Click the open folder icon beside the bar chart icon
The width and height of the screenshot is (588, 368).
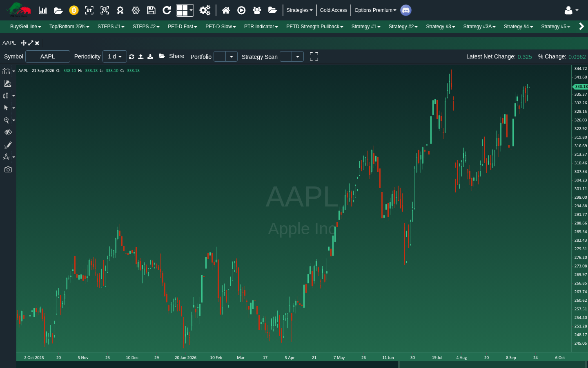[58, 10]
